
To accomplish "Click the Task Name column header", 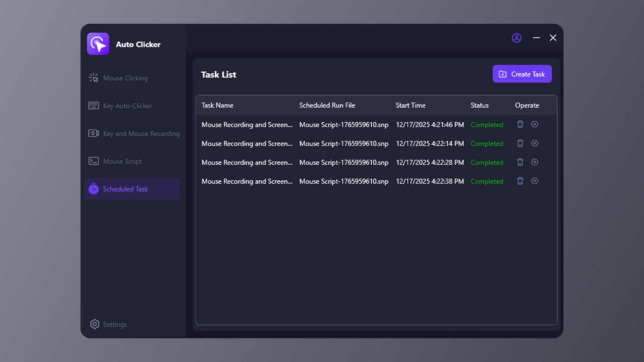I will click(x=217, y=105).
